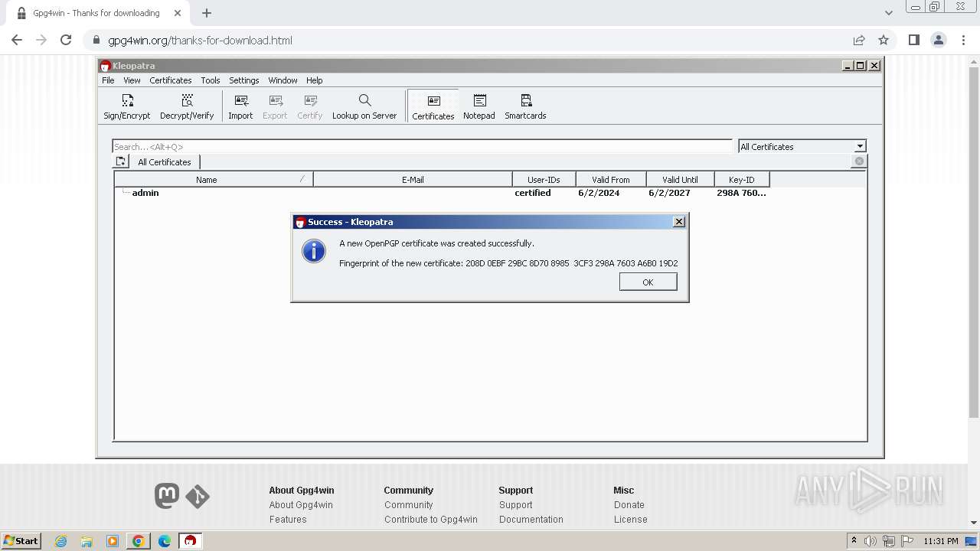
Task: Sort by Valid Until column header
Action: pos(680,179)
